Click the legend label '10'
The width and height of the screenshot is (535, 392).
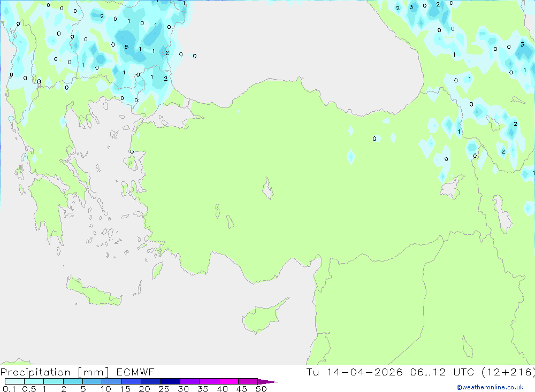tap(106, 389)
